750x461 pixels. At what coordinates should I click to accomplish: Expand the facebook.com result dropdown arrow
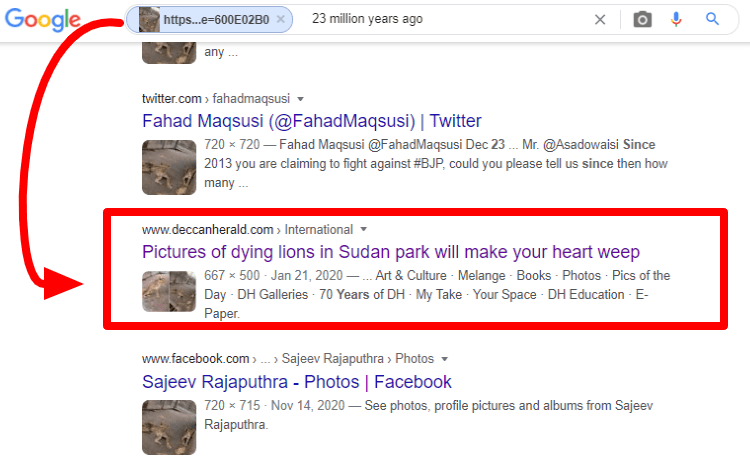click(444, 358)
